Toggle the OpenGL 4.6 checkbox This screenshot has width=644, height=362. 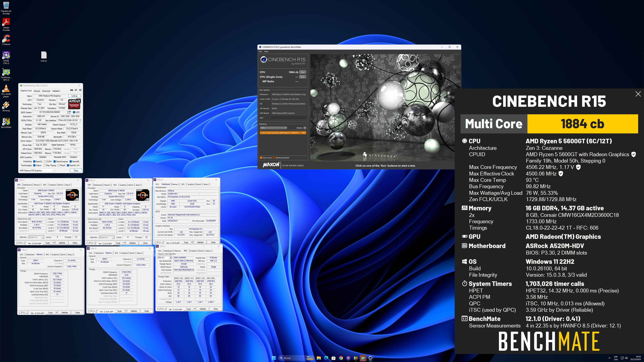point(68,165)
